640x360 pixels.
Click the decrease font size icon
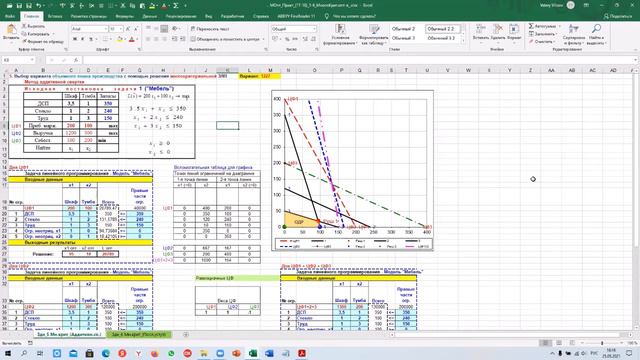coord(136,29)
